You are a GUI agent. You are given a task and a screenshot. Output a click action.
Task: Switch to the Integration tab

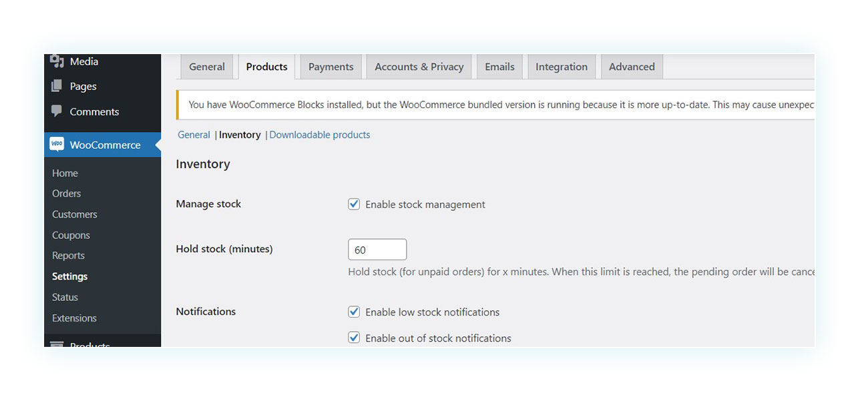pos(562,67)
